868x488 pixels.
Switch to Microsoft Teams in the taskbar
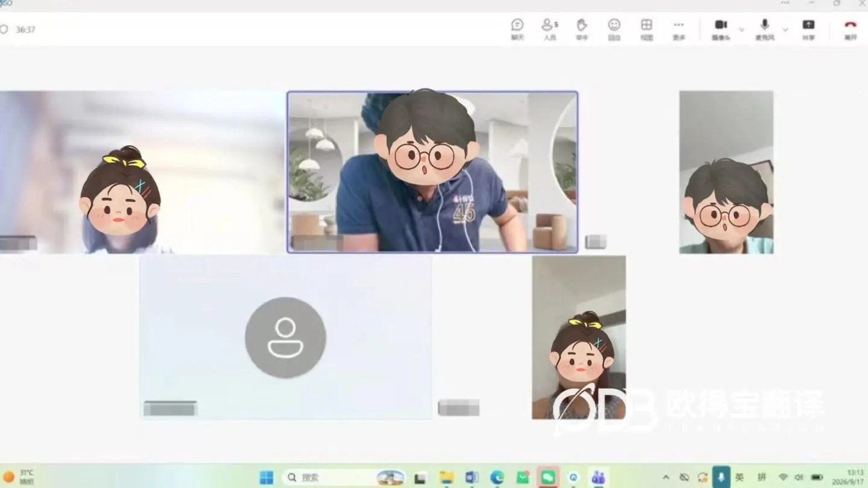click(599, 477)
